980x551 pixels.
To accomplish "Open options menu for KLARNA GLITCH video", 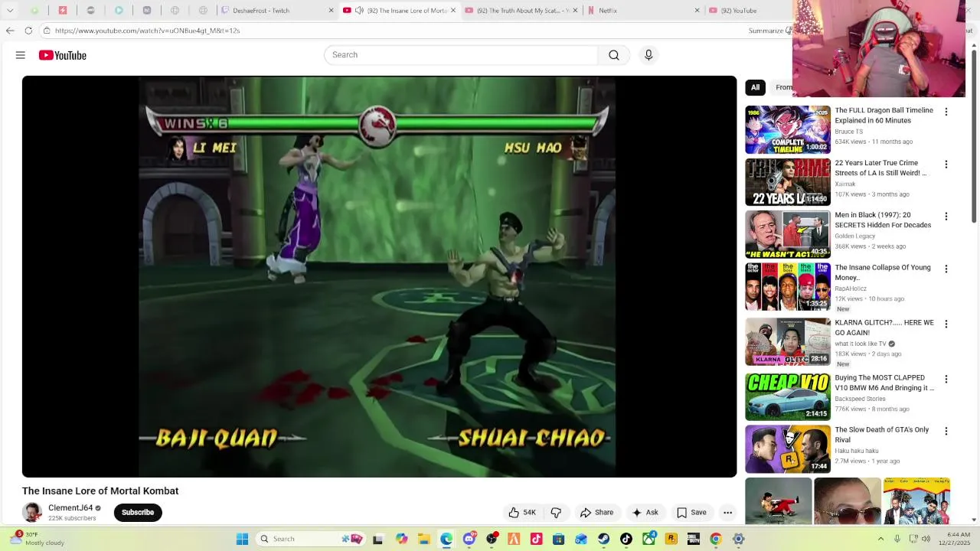I will [x=946, y=324].
